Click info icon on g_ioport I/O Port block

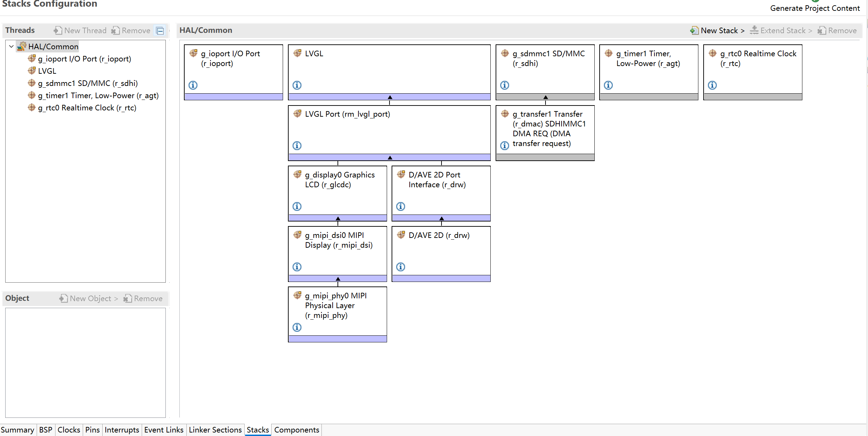pos(193,85)
